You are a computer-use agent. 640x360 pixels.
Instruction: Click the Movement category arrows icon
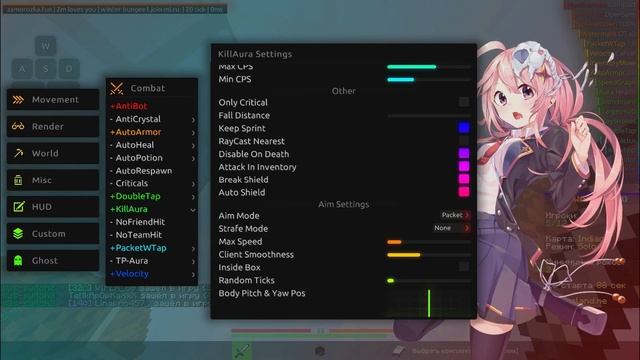(18, 100)
